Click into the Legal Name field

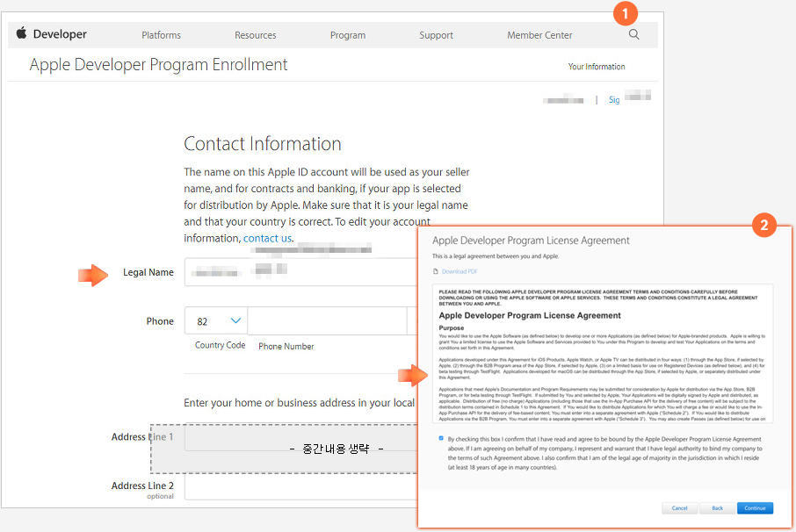[x=301, y=272]
